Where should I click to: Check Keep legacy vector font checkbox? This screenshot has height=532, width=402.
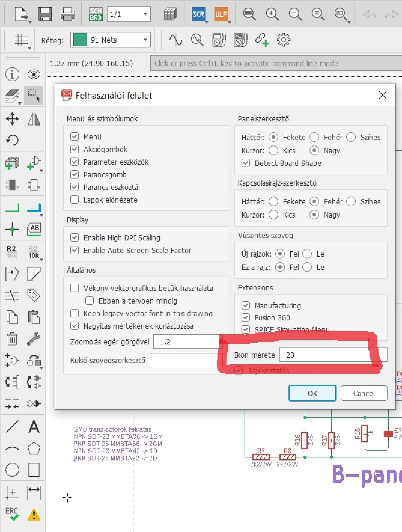coord(74,313)
